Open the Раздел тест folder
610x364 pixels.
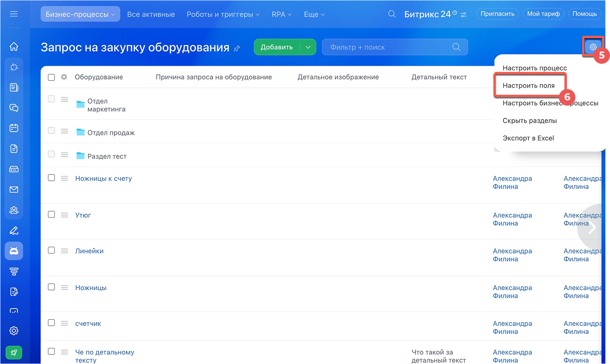click(107, 156)
